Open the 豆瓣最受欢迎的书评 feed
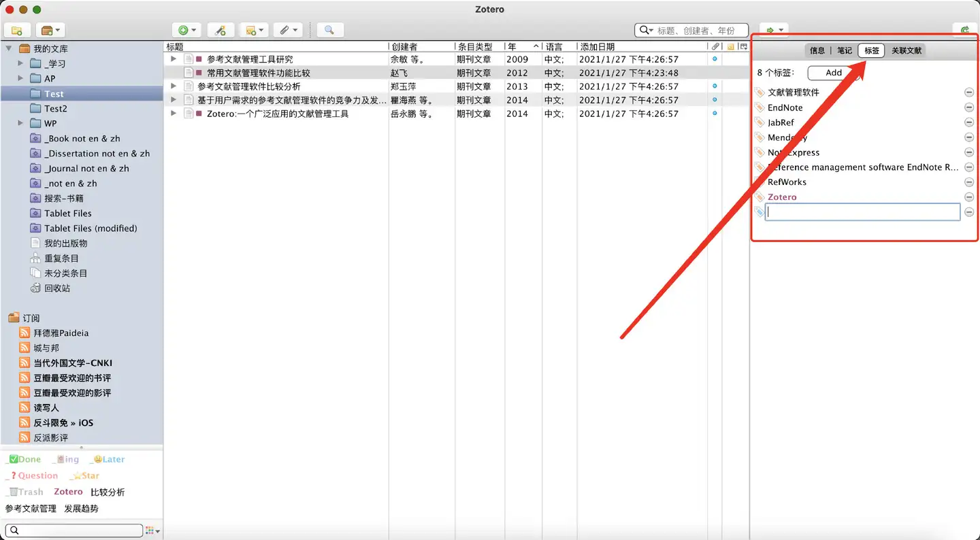This screenshot has height=540, width=980. (72, 378)
